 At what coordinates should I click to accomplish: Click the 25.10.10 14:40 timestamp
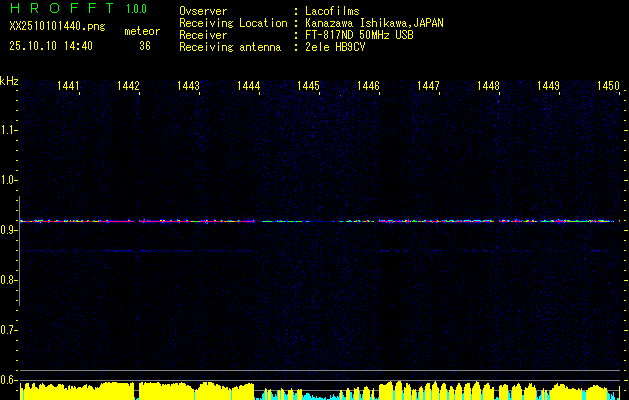point(50,46)
